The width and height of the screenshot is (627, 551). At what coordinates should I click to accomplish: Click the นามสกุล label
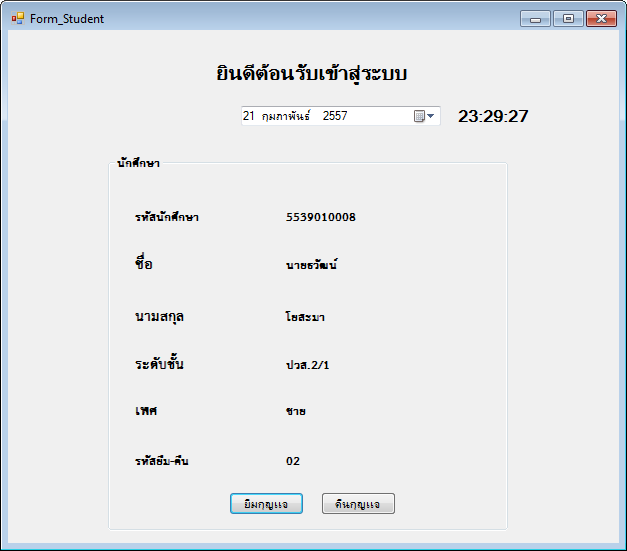coord(159,317)
